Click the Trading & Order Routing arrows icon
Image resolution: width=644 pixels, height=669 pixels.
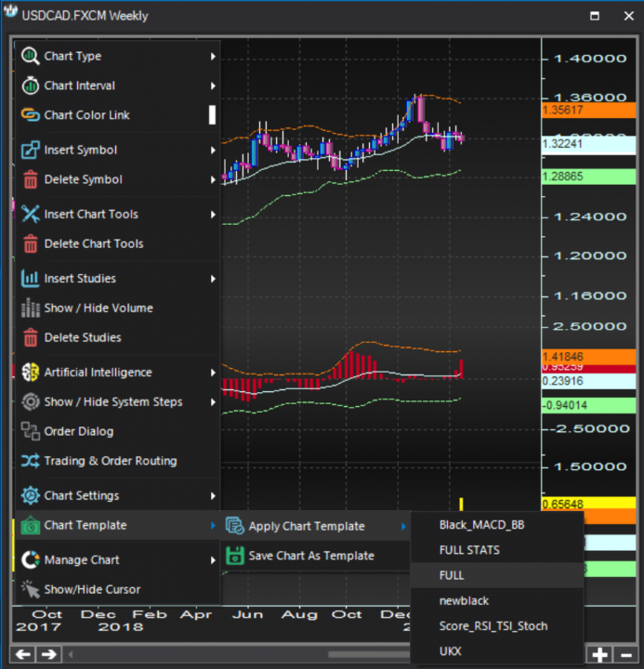pyautogui.click(x=31, y=461)
